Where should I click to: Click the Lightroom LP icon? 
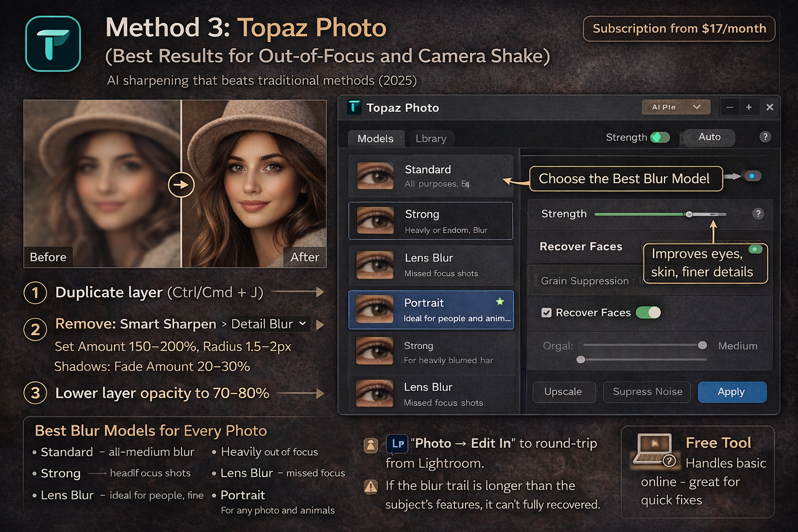coord(397,444)
